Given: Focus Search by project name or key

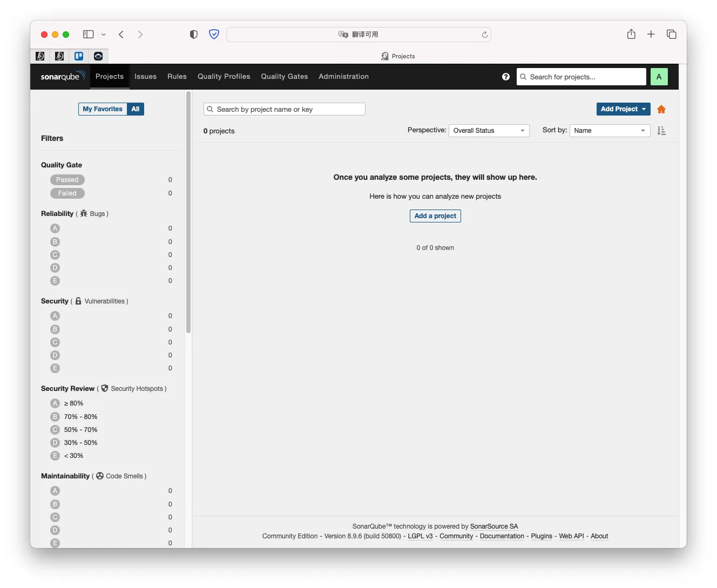Looking at the screenshot, I should click(x=285, y=109).
